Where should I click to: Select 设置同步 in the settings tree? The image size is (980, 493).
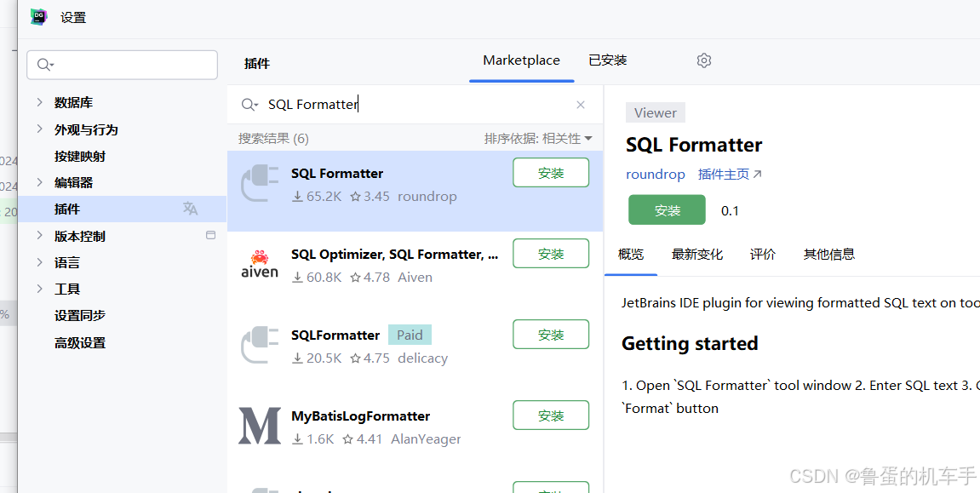pos(80,316)
